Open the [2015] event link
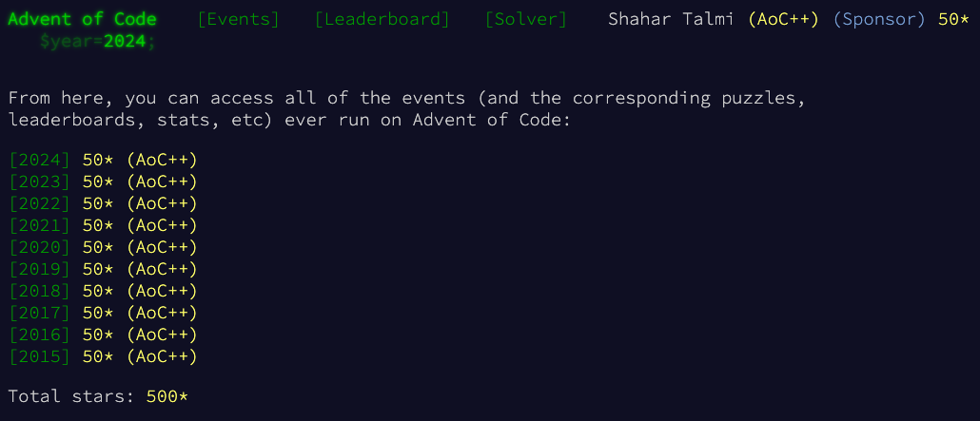Image resolution: width=980 pixels, height=421 pixels. point(40,357)
